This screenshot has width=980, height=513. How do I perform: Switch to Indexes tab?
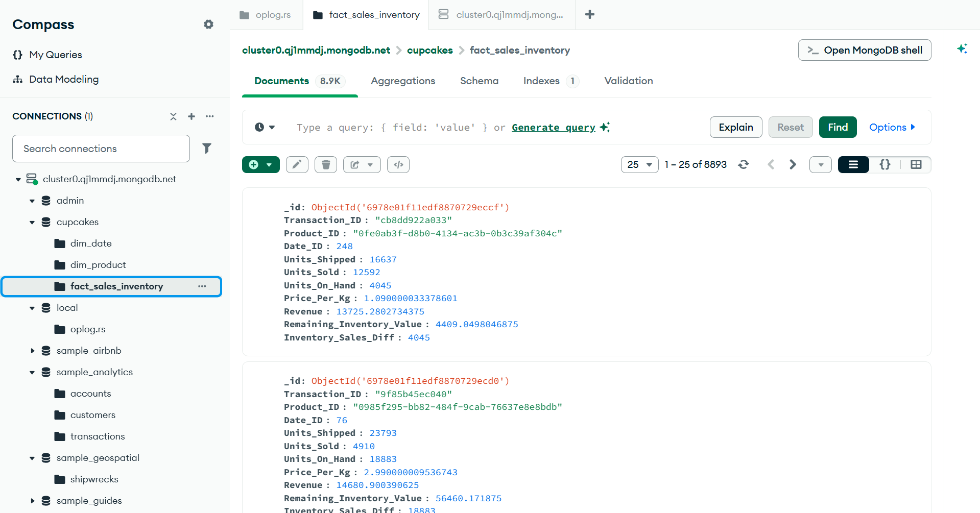[x=551, y=81]
